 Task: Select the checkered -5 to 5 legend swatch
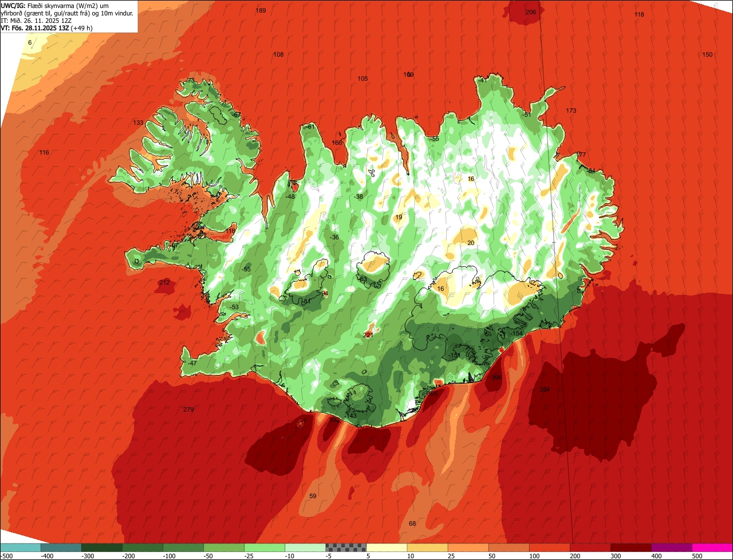346,547
